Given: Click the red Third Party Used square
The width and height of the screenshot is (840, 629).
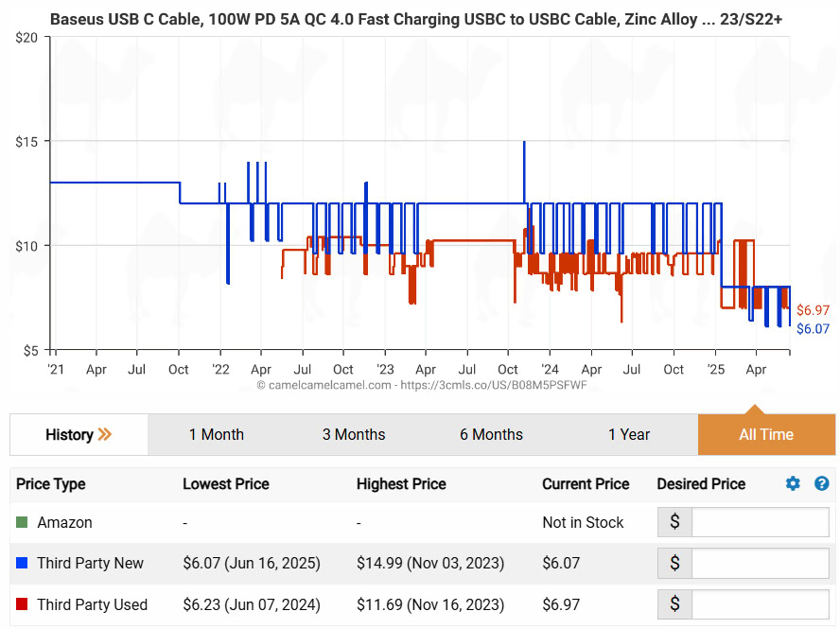Looking at the screenshot, I should 22,604.
